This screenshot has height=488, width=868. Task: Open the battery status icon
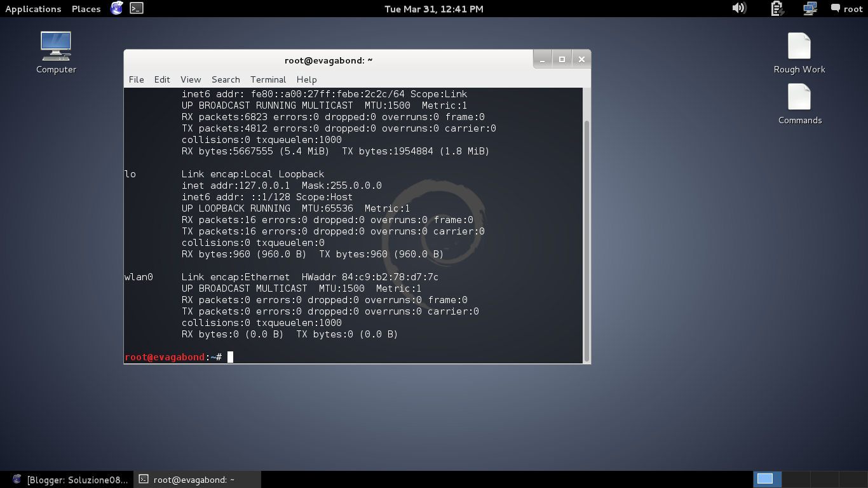click(x=776, y=8)
